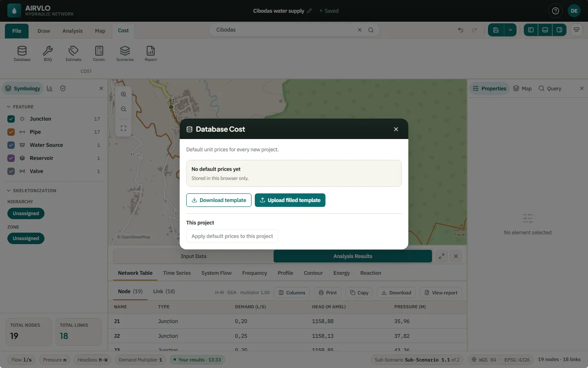588x368 pixels.
Task: Click the ribbon collapse icon at top right
Action: tap(577, 30)
